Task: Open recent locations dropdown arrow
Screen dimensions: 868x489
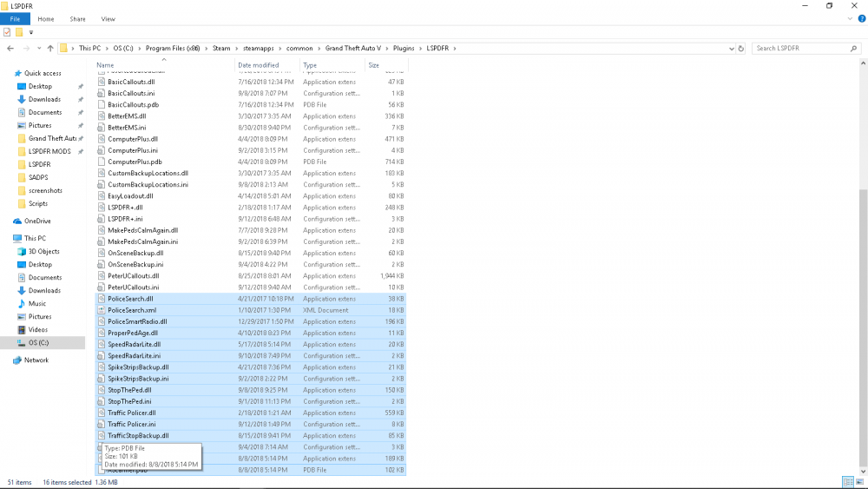Action: (x=39, y=48)
